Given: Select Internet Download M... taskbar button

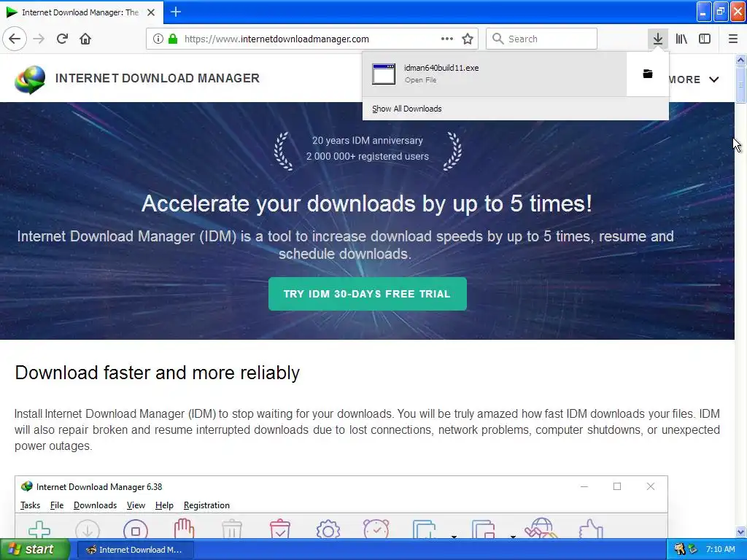Looking at the screenshot, I should [x=135, y=550].
